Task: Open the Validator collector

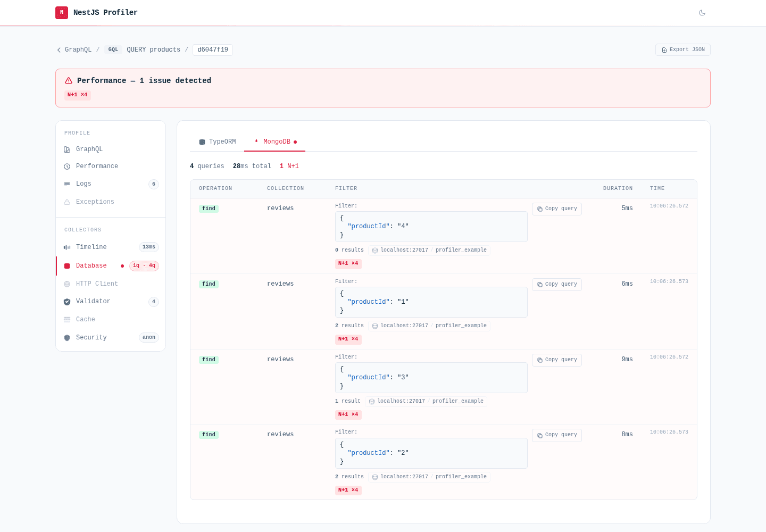Action: pos(111,302)
